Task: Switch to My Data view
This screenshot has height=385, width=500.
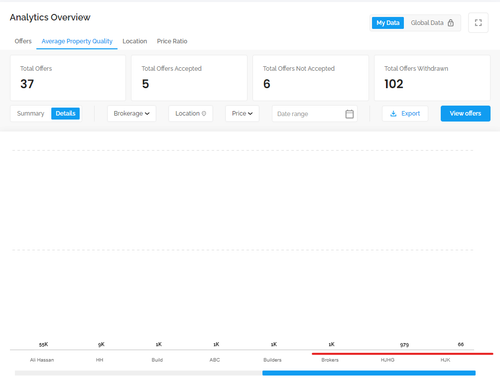Action: point(388,23)
